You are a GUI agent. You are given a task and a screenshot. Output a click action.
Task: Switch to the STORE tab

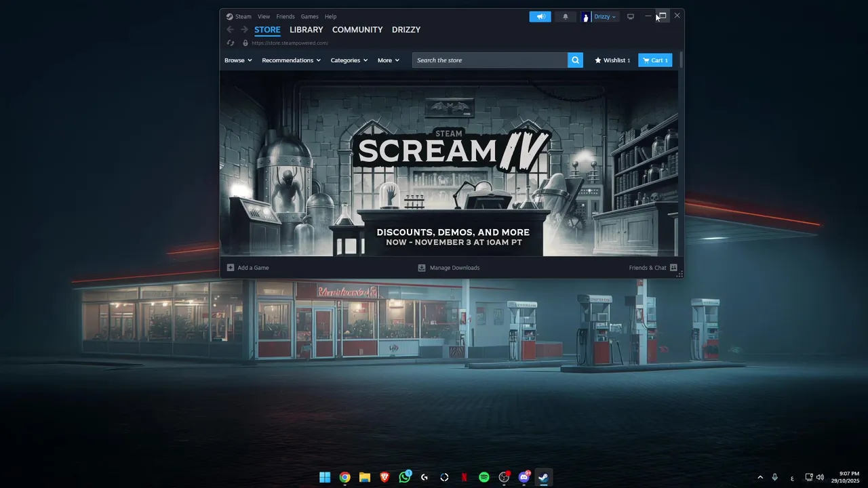(267, 30)
